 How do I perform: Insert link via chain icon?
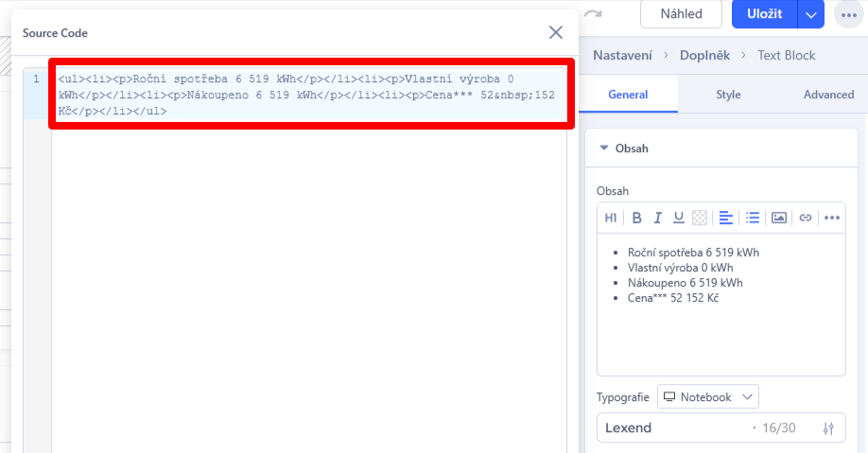point(805,218)
